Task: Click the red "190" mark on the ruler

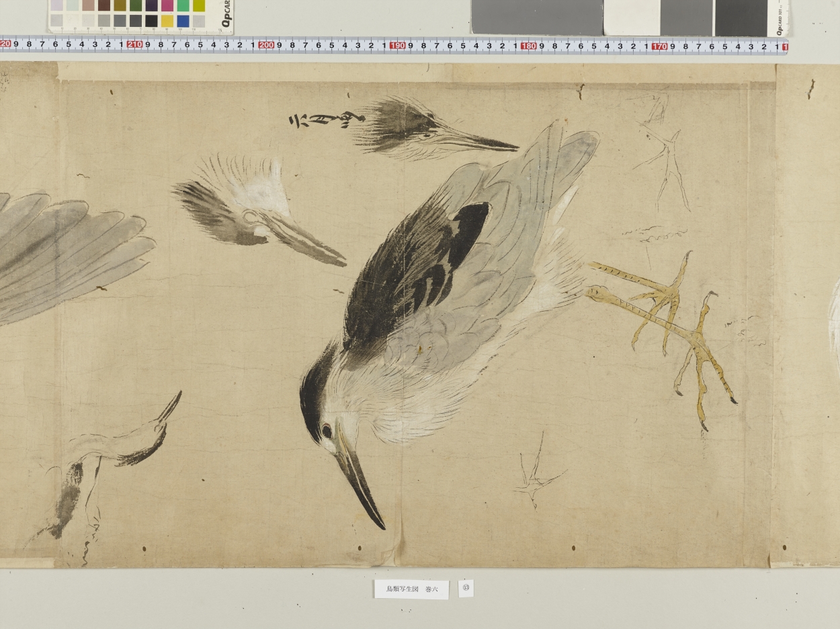Action: pos(397,46)
